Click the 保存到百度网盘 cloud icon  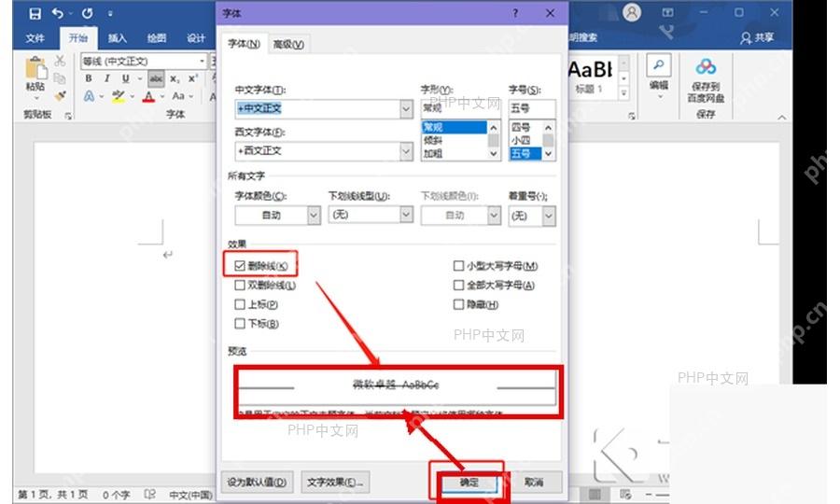coord(706,67)
